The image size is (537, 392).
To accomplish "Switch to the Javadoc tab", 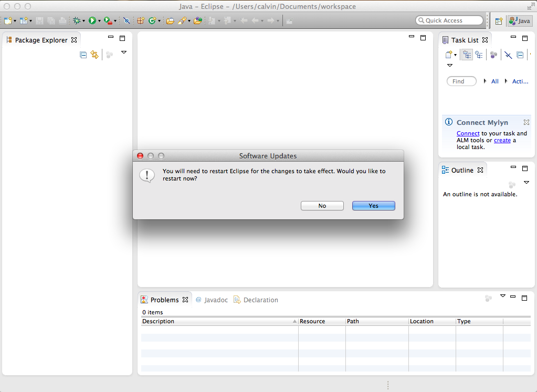I will 212,300.
